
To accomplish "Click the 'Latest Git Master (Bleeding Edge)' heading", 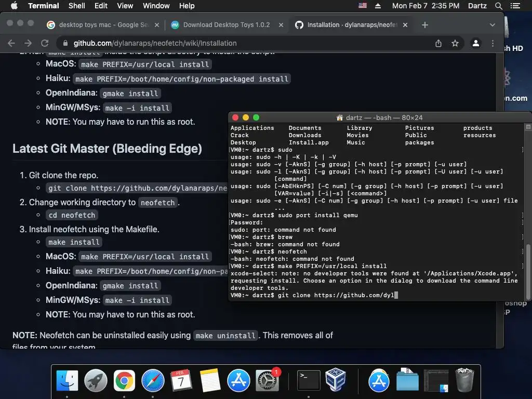I will pyautogui.click(x=107, y=149).
